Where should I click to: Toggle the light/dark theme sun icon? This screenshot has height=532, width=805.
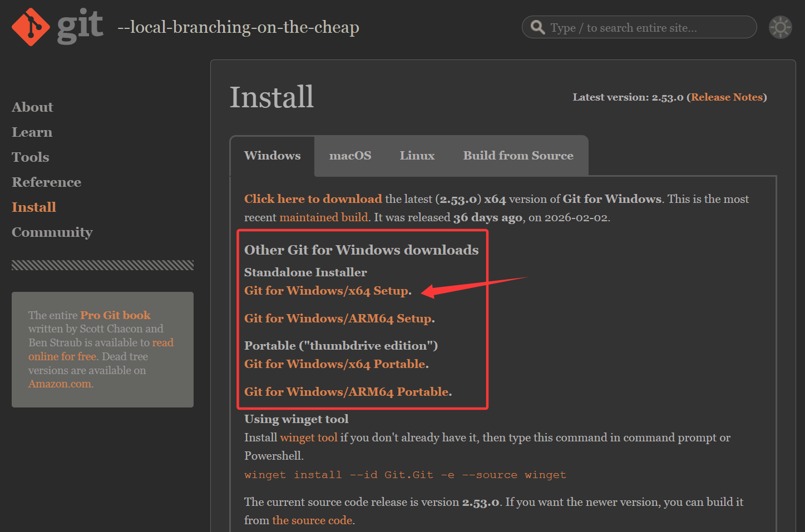coord(780,27)
